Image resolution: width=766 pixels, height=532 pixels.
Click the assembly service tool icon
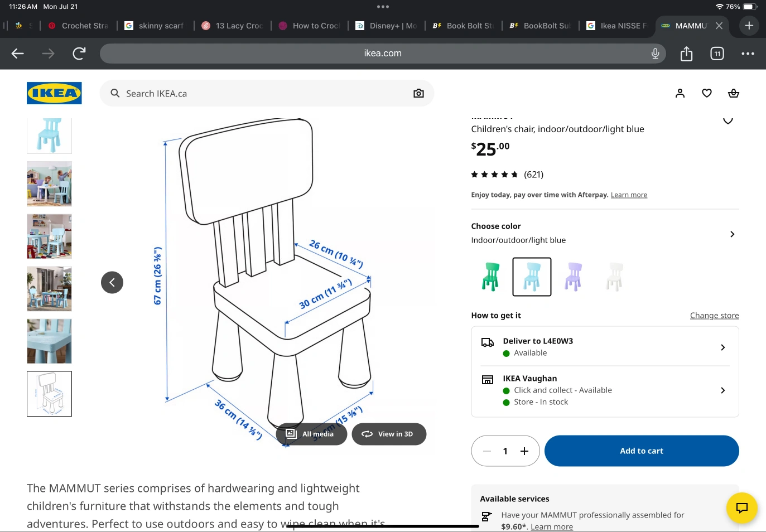pyautogui.click(x=486, y=516)
